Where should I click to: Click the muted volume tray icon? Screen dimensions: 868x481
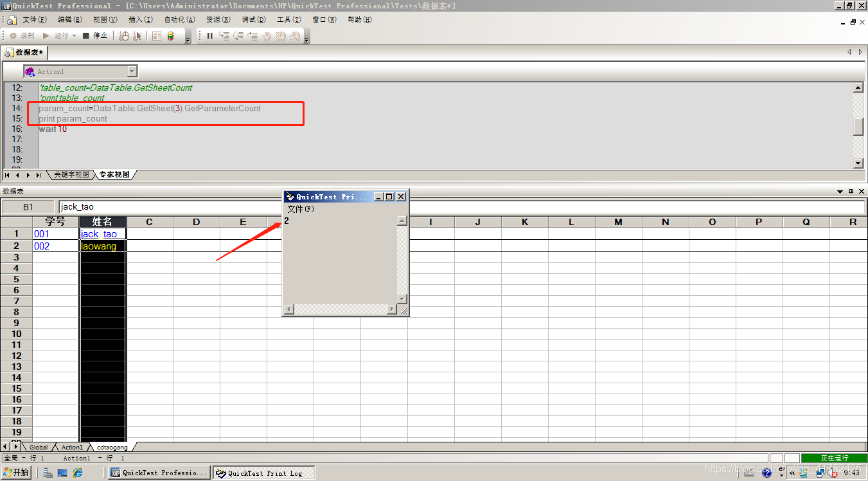(x=833, y=473)
